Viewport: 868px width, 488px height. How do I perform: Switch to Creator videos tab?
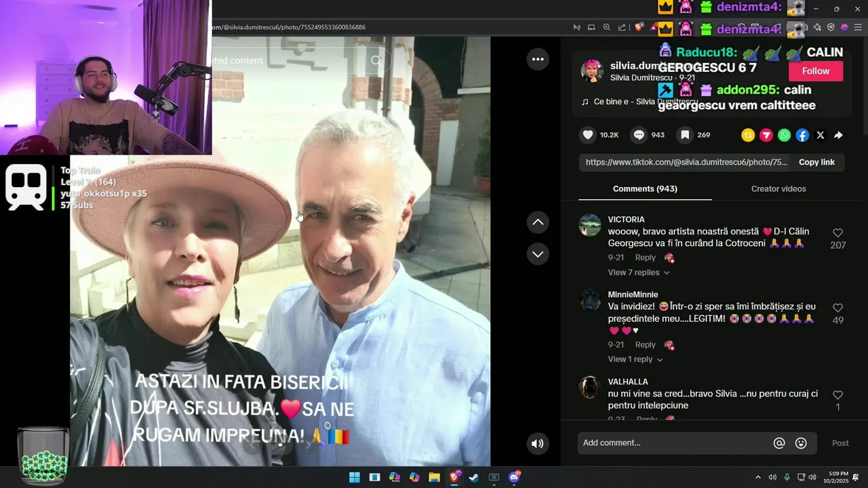click(x=778, y=188)
